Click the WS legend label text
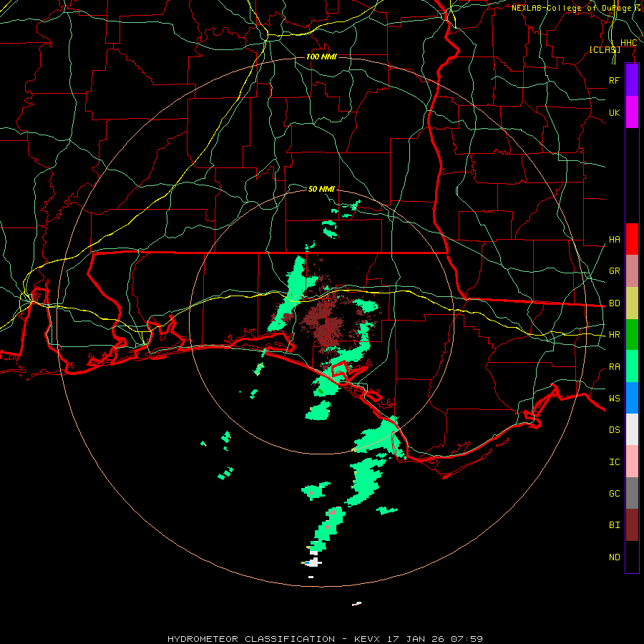 pyautogui.click(x=614, y=399)
